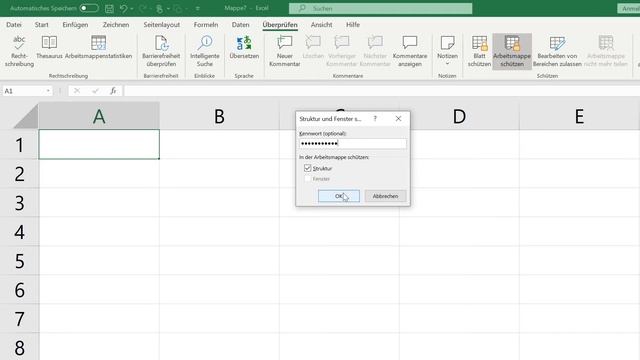This screenshot has height=360, width=640.
Task: Click the Anmelden sign-in button
Action: tap(629, 8)
